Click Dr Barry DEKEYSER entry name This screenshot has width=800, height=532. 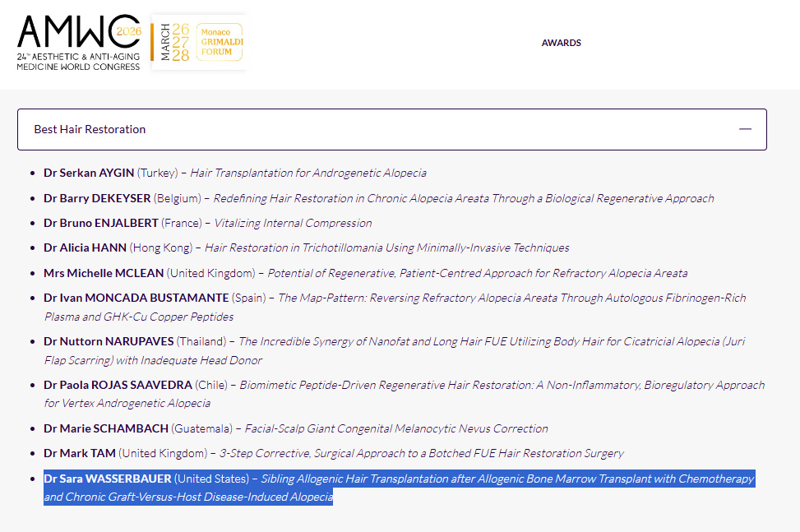[98, 198]
